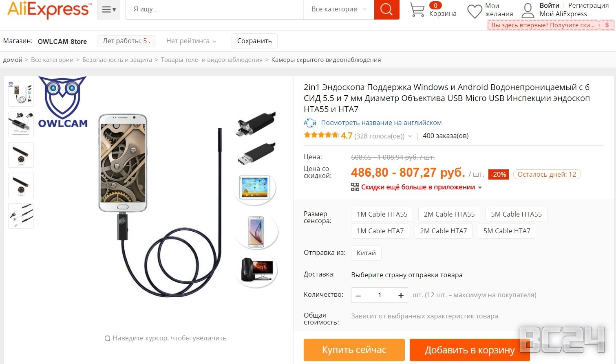Select the 1M Cable HTA55 option
The width and height of the screenshot is (616, 364).
click(x=382, y=214)
